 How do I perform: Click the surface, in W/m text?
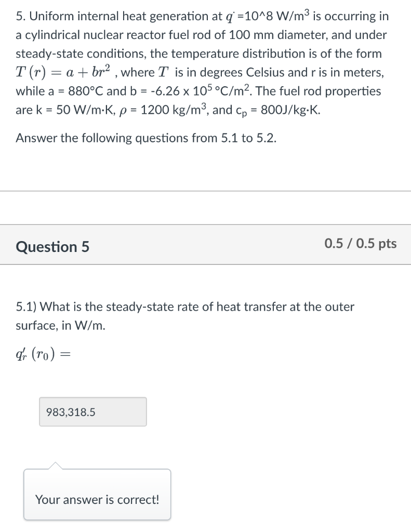(x=60, y=325)
